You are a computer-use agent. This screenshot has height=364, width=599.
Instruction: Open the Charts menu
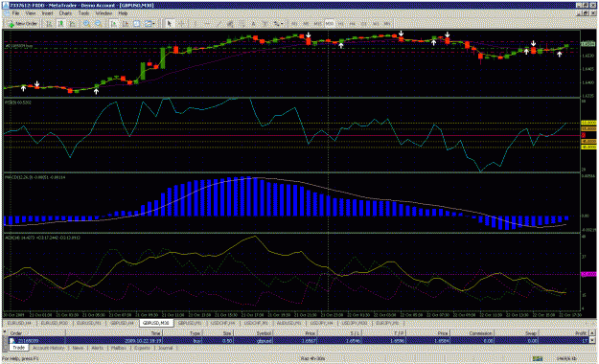(65, 13)
